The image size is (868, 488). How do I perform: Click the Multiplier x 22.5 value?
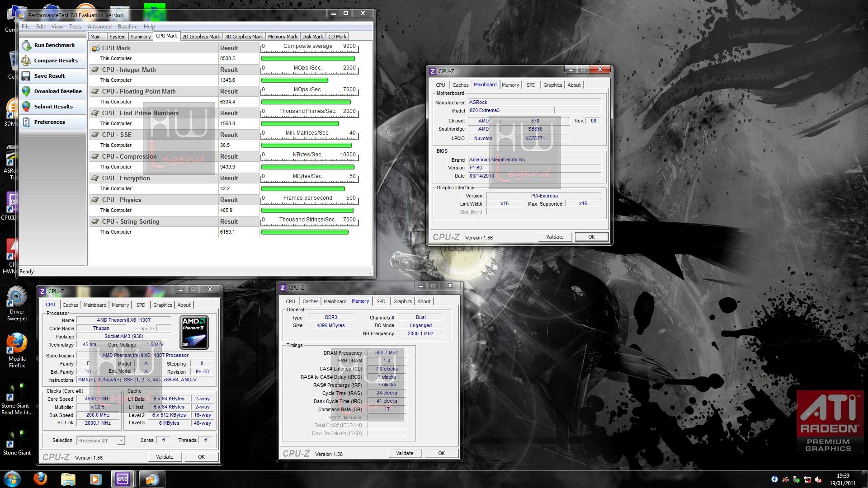(x=98, y=407)
